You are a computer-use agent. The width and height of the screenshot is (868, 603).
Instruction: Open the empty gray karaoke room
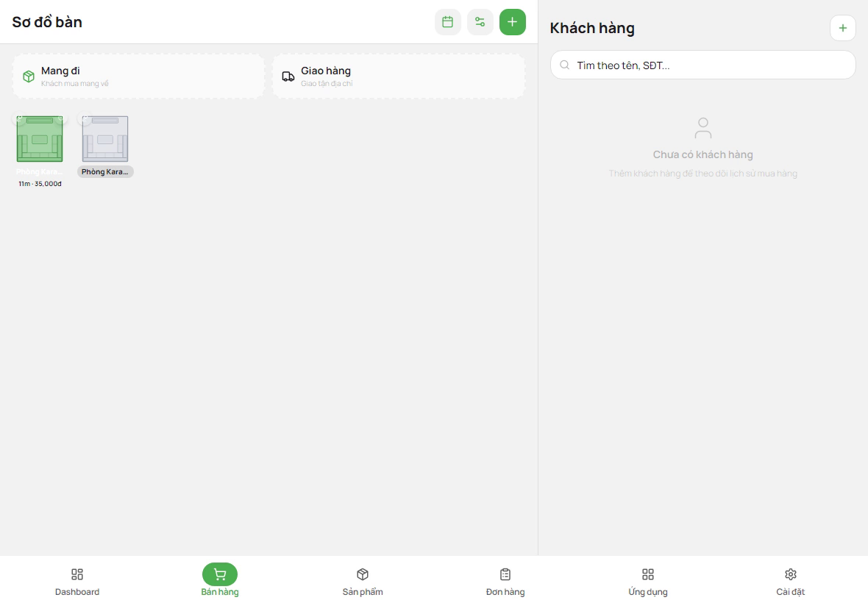coord(105,139)
